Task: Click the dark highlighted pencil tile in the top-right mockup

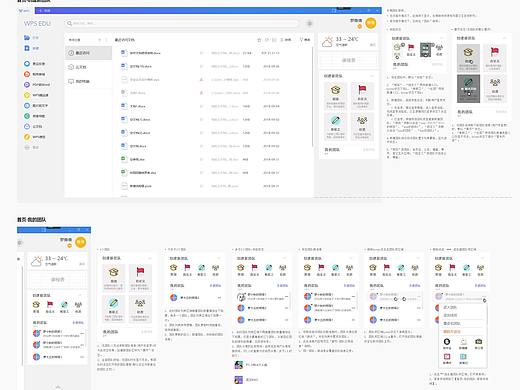Action: tap(468, 88)
